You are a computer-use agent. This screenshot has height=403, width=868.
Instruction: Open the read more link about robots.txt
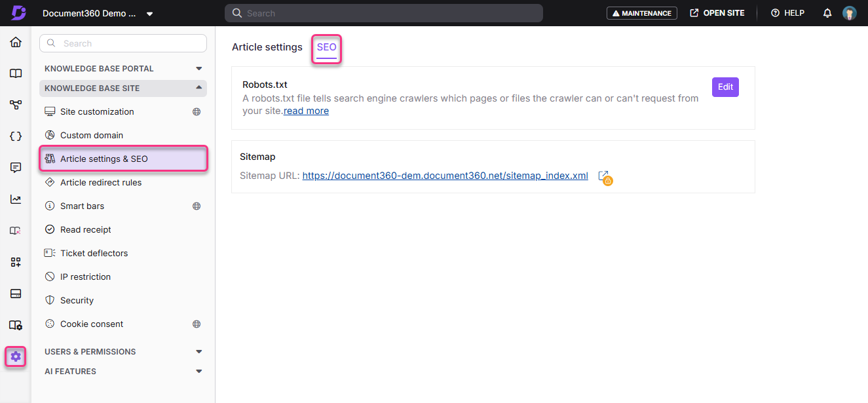point(306,110)
